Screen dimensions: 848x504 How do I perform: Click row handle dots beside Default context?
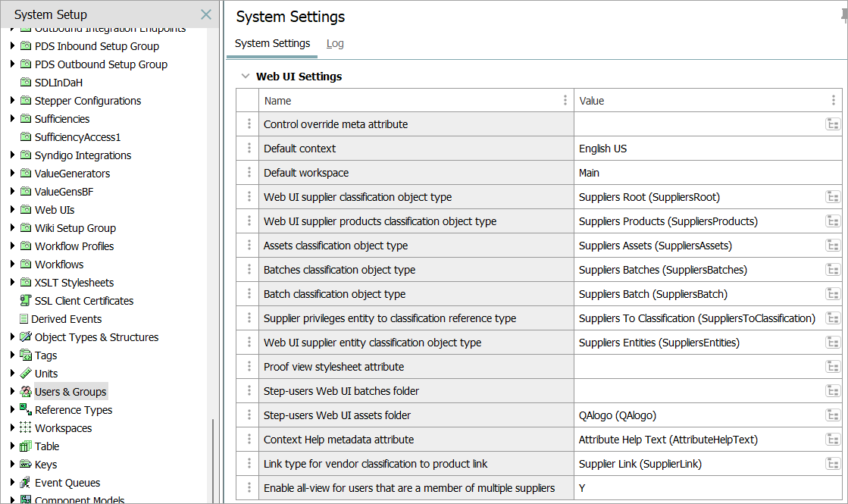click(249, 149)
